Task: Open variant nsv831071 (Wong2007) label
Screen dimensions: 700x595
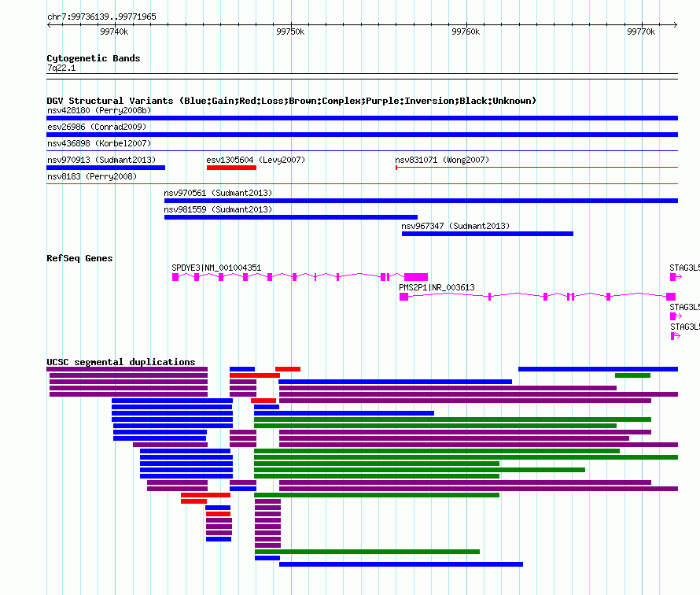Action: (x=442, y=160)
